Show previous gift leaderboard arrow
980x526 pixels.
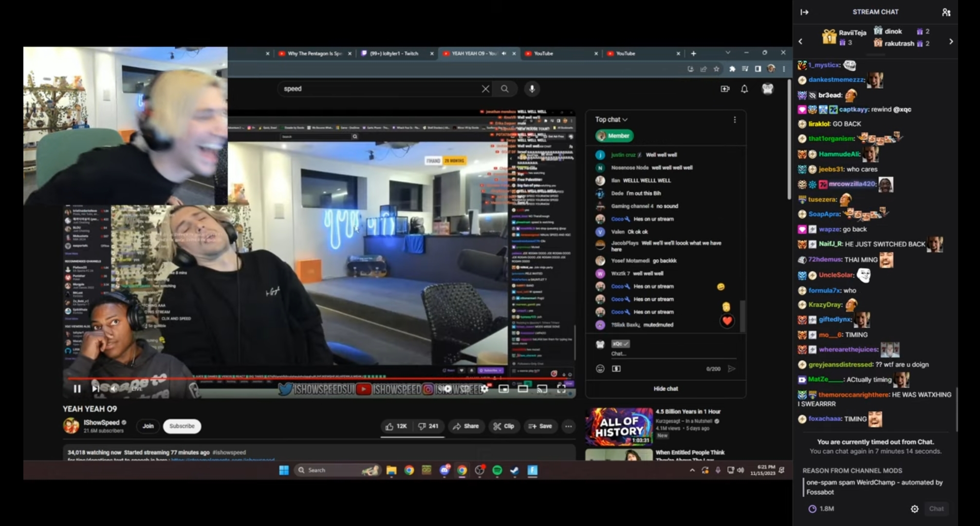[801, 42]
